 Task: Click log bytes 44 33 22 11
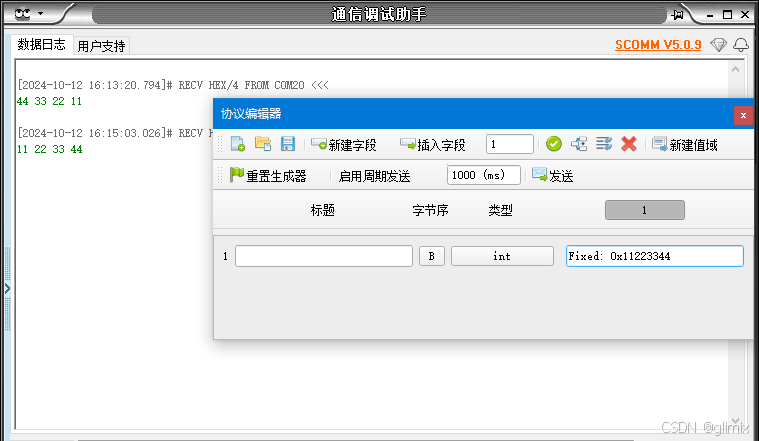pyautogui.click(x=49, y=101)
